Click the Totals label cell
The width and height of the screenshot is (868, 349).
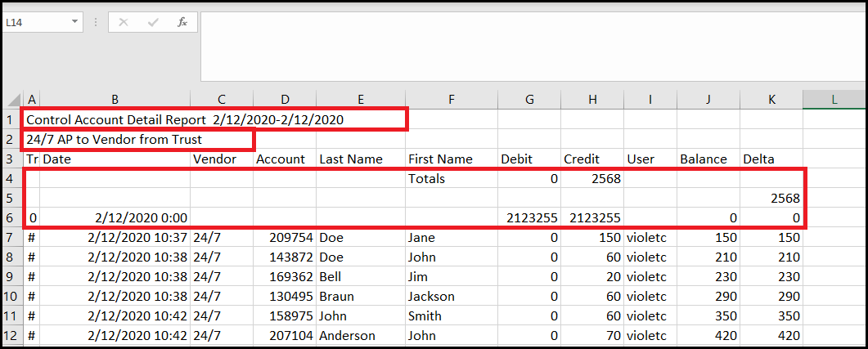click(x=451, y=179)
